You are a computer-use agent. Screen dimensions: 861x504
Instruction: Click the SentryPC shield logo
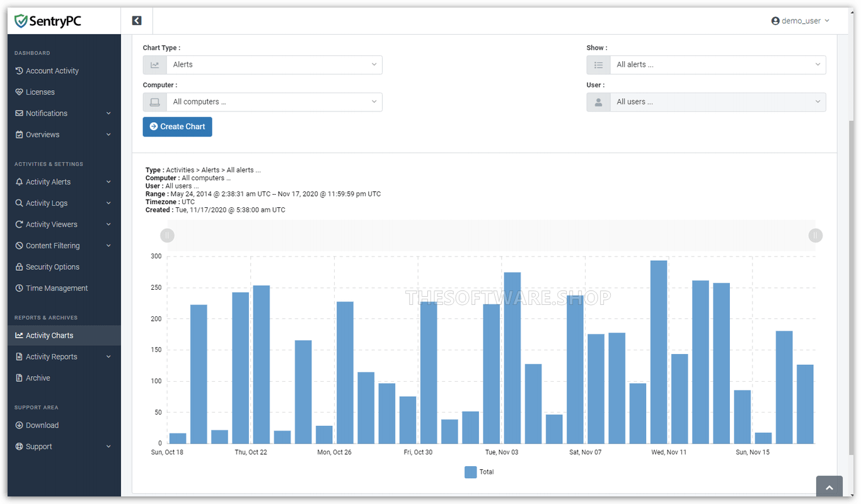click(21, 20)
